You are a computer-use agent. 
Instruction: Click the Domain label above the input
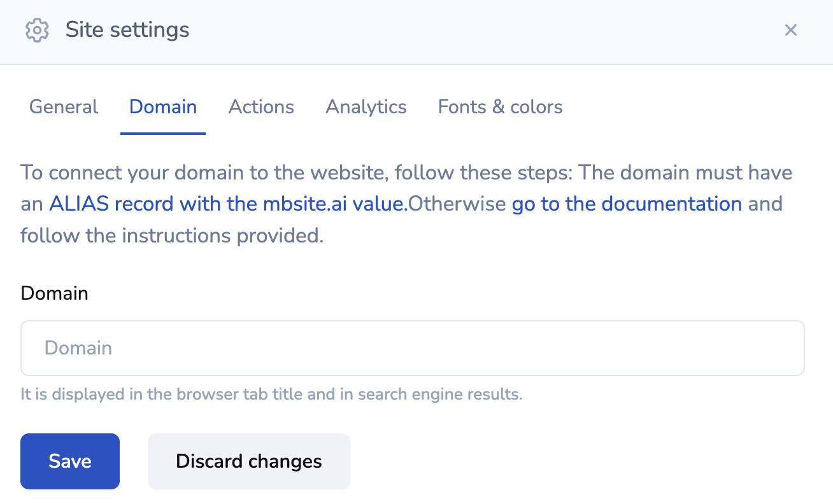tap(55, 293)
